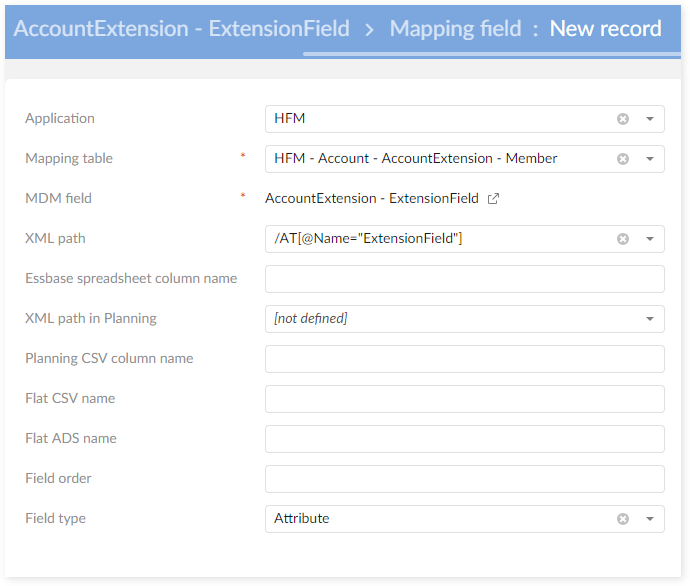The width and height of the screenshot is (690, 586).
Task: Click the Planning CSV column name input
Action: point(464,359)
